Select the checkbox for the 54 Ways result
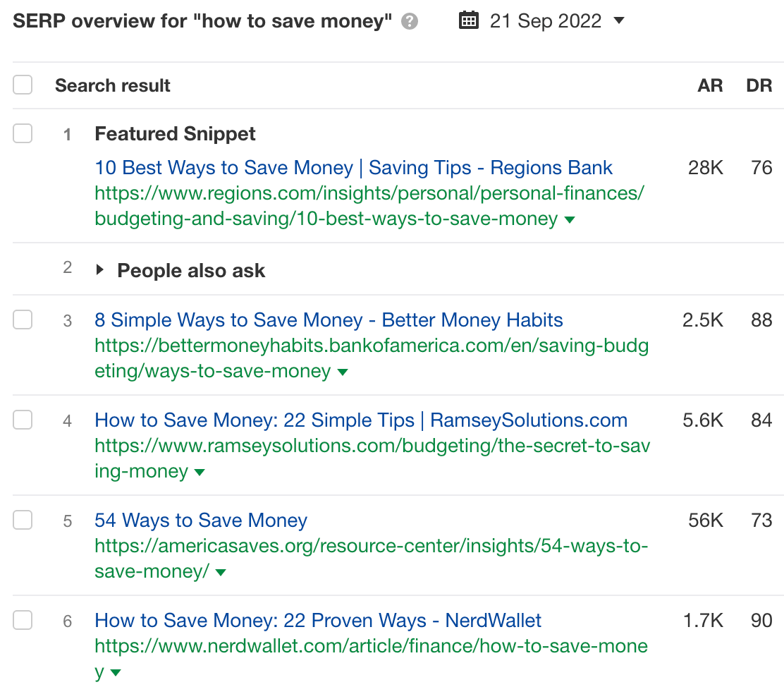This screenshot has width=784, height=687. 23,520
